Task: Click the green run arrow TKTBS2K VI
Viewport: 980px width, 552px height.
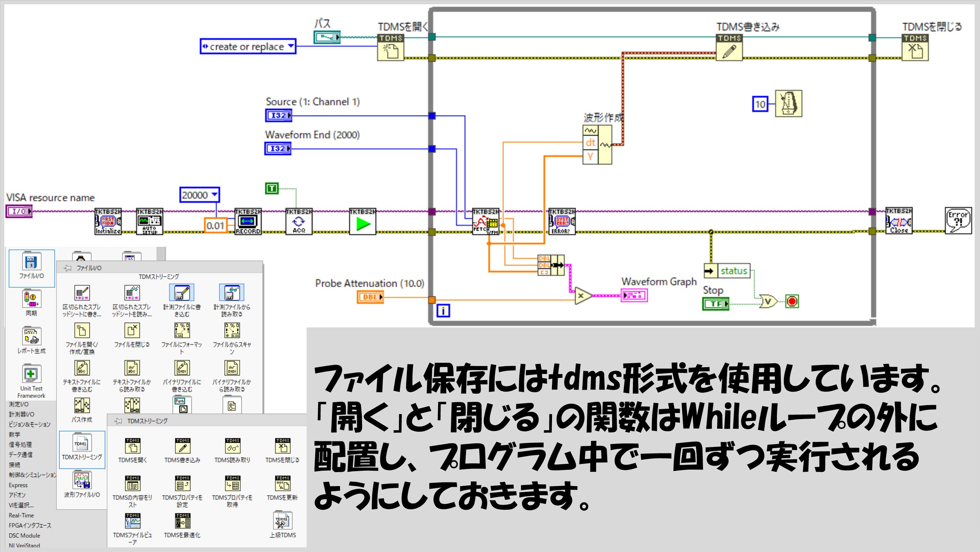Action: tap(362, 221)
